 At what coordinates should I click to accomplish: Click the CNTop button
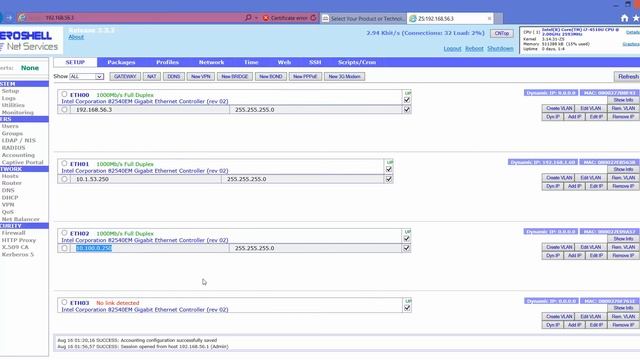[502, 33]
